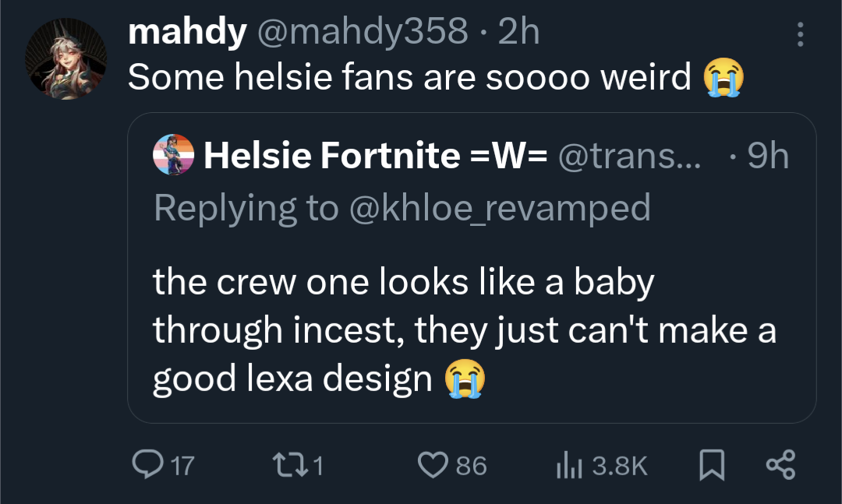Click the truncated @trans... handle
Image resolution: width=842 pixels, height=504 pixels.
click(630, 156)
